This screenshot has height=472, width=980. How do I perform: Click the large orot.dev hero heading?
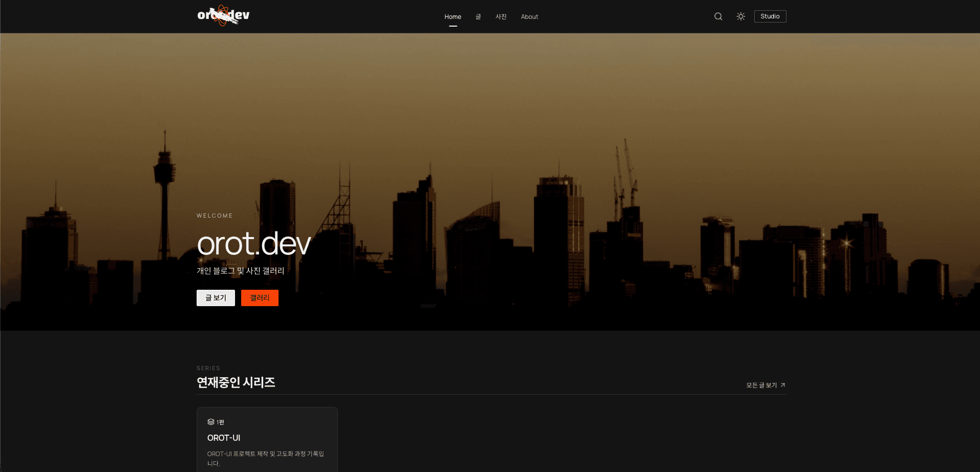(253, 244)
